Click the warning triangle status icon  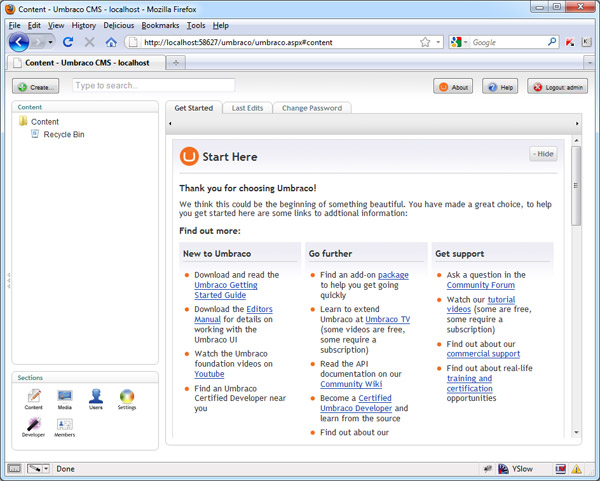576,469
